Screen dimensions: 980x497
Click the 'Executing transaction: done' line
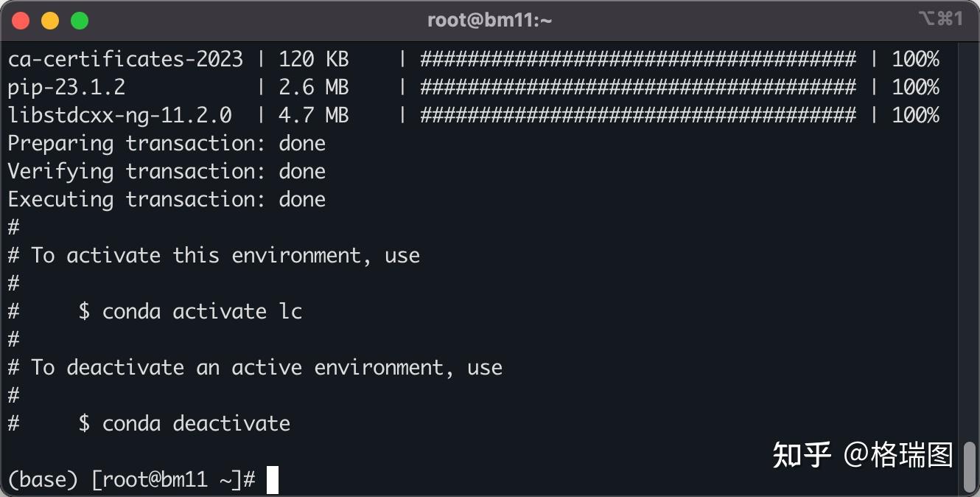(167, 200)
